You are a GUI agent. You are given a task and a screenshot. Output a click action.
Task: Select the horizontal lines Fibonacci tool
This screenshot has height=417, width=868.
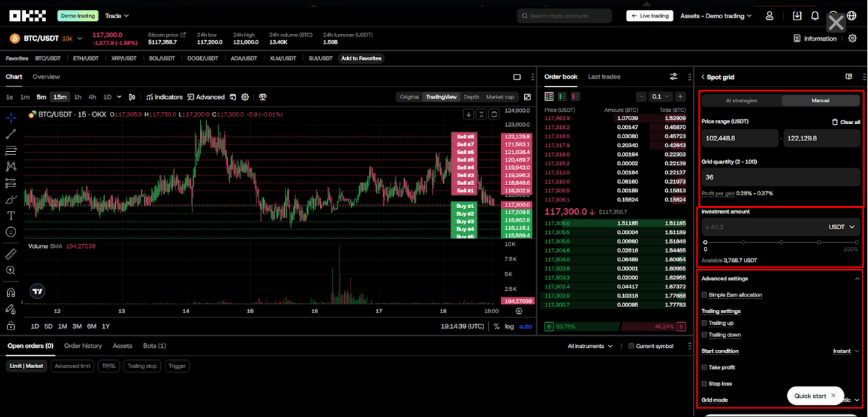pyautogui.click(x=11, y=150)
